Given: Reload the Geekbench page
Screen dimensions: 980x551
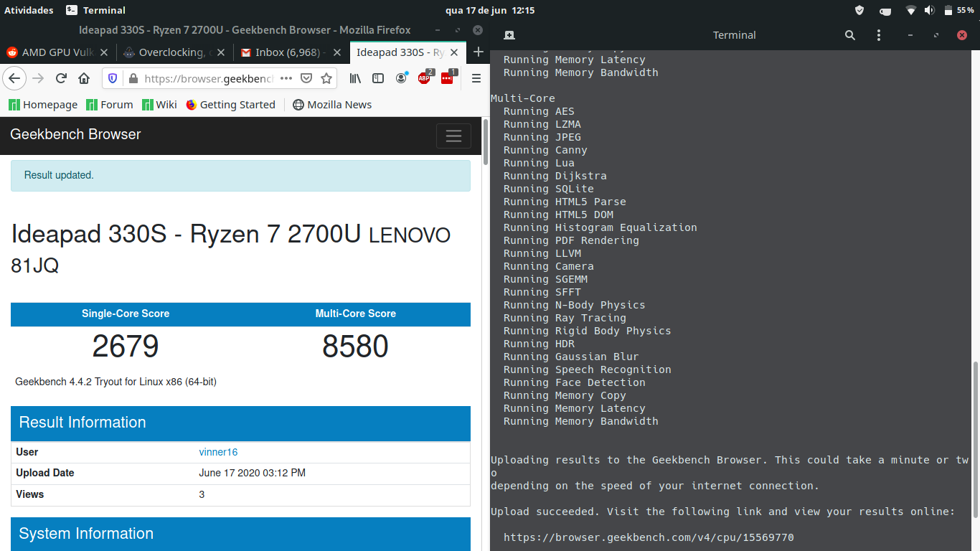Looking at the screenshot, I should [62, 78].
